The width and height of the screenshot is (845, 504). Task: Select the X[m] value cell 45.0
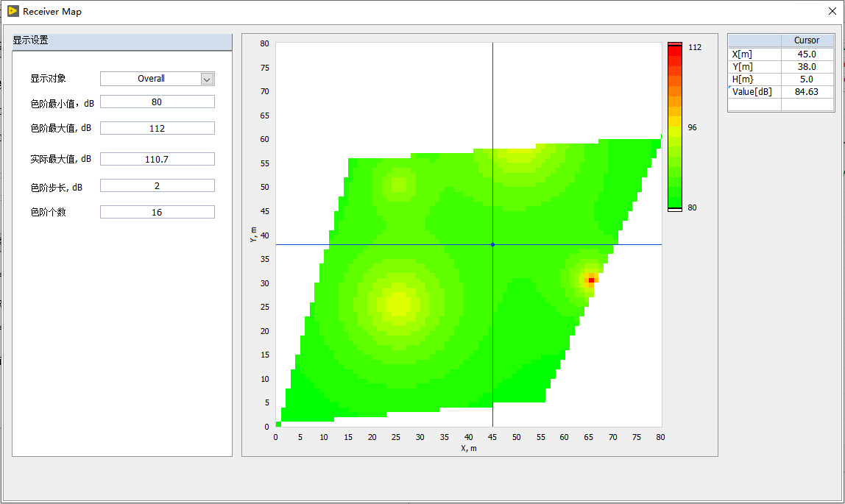(807, 54)
